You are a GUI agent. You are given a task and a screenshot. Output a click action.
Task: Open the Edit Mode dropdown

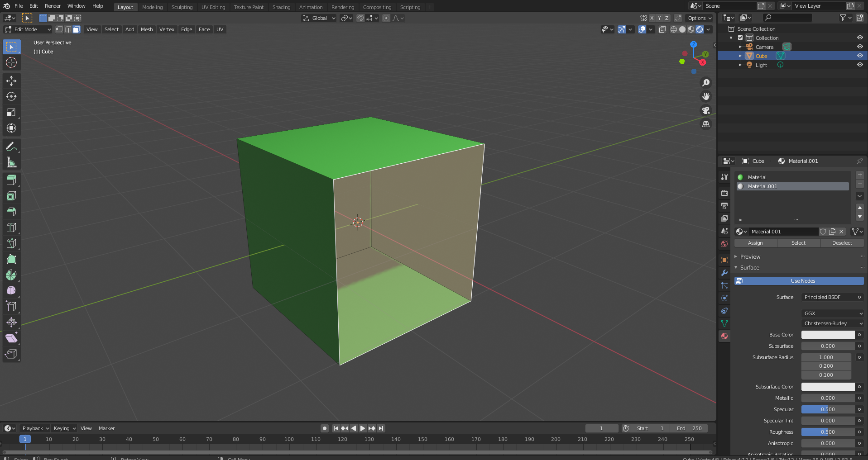[28, 29]
